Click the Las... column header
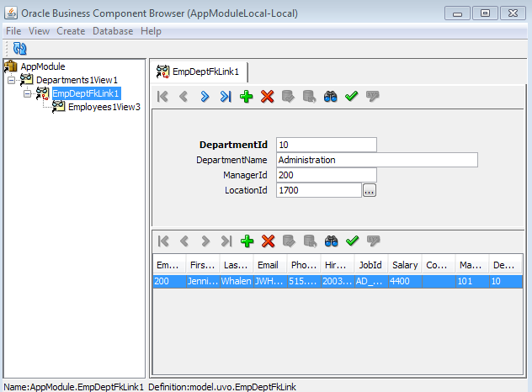The image size is (532, 392). coord(237,265)
